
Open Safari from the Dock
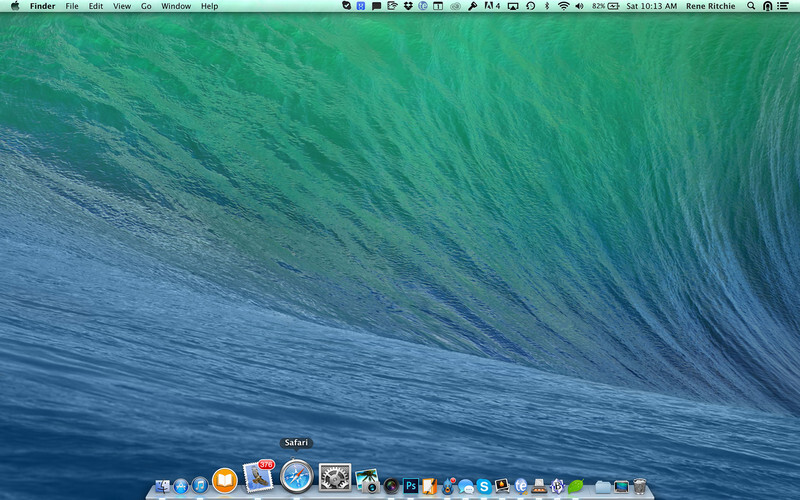pos(297,476)
